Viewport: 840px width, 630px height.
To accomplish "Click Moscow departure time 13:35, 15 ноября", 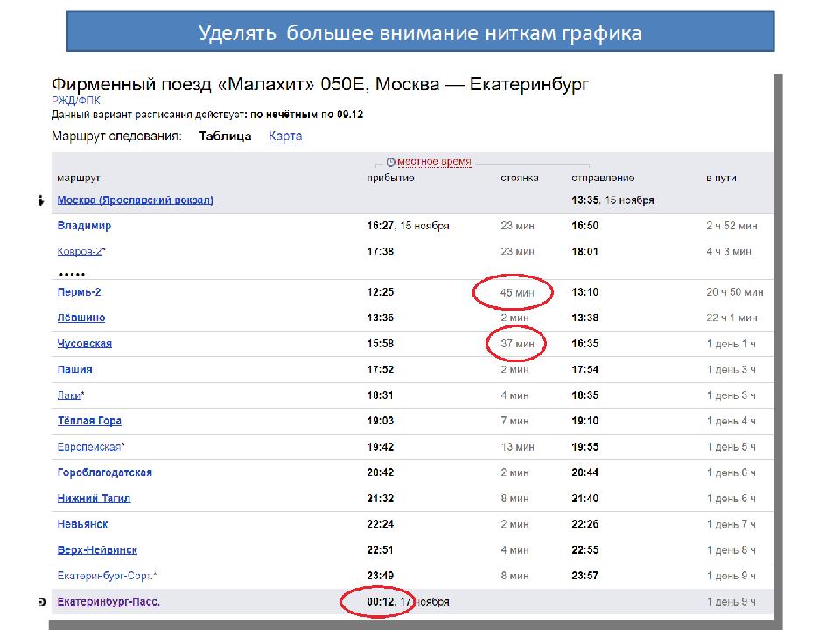I will click(x=612, y=199).
